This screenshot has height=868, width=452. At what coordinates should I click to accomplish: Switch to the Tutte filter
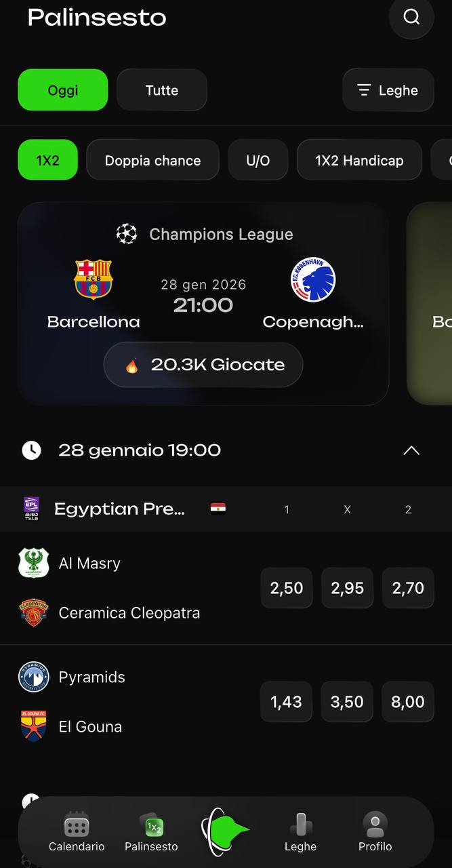(161, 90)
